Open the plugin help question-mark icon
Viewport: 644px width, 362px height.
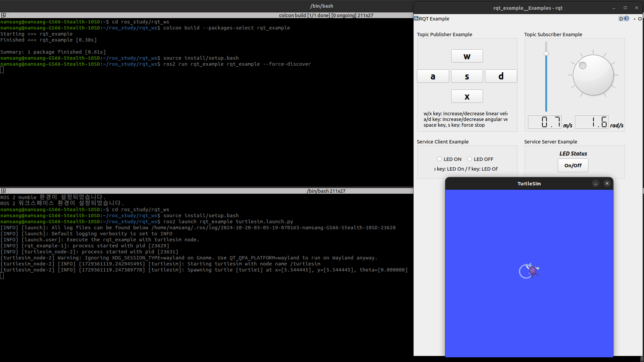click(x=627, y=19)
